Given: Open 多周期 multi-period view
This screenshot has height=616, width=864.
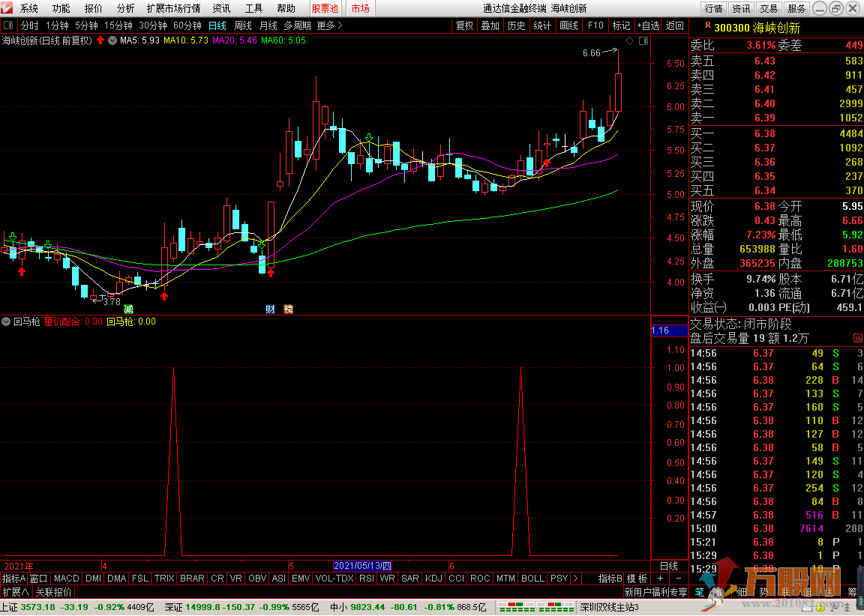Looking at the screenshot, I should [298, 25].
